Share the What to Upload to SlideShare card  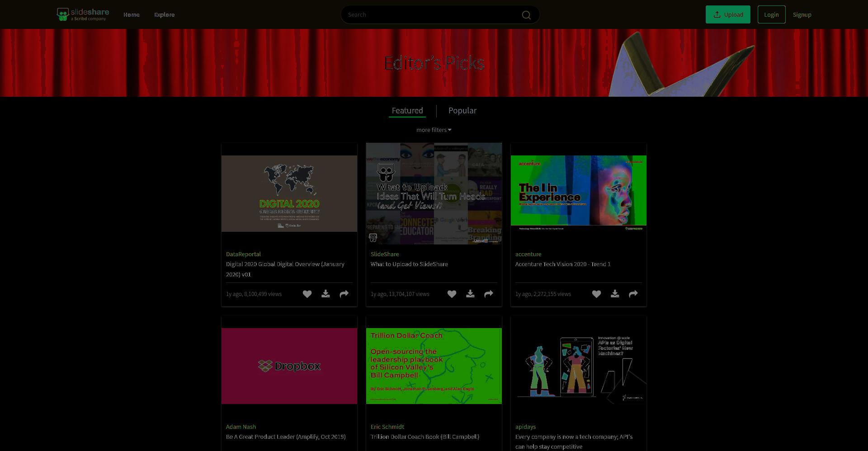click(489, 294)
